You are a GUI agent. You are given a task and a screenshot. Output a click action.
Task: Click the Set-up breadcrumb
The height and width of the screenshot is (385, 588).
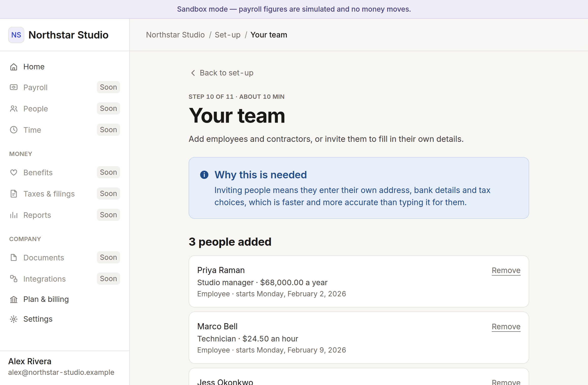click(228, 35)
